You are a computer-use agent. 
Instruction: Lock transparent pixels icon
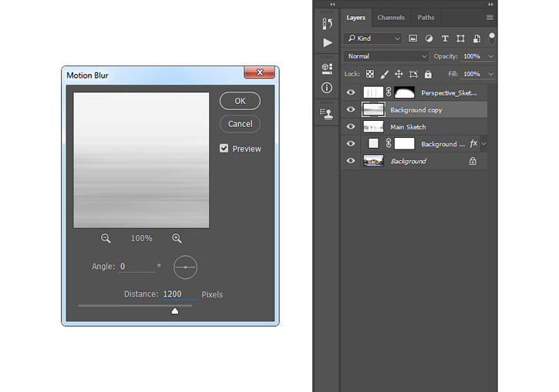370,74
